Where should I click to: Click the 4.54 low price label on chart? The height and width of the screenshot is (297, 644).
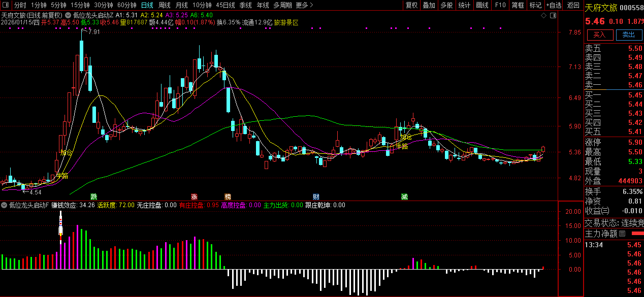tap(35, 192)
